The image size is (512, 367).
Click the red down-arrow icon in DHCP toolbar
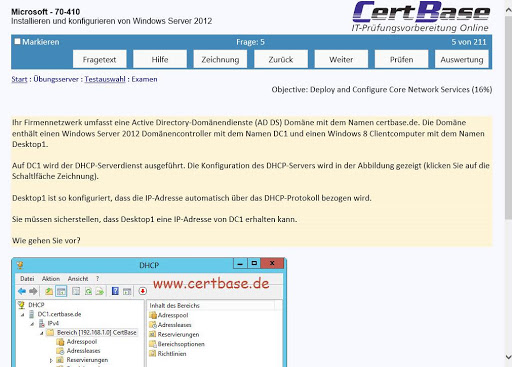tap(143, 291)
